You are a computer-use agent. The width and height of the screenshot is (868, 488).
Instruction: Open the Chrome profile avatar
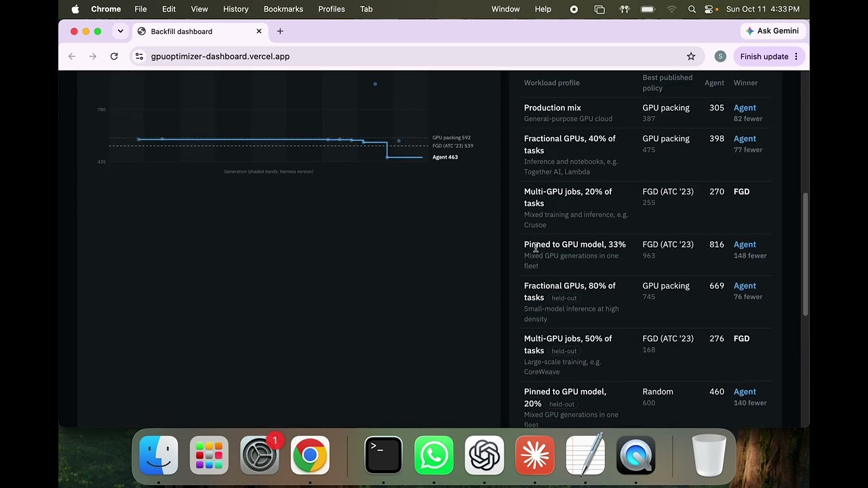pyautogui.click(x=720, y=56)
